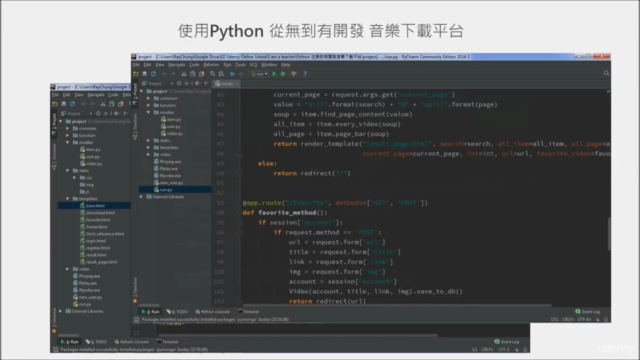Click Replace icon in front toolbar
Viewport: 640px width, 360px height.
[221, 74]
